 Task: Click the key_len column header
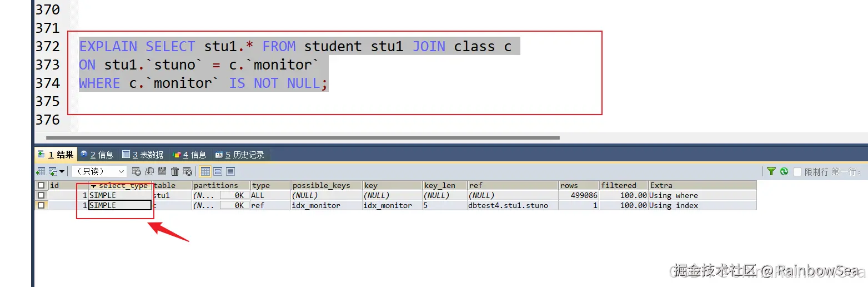click(445, 185)
